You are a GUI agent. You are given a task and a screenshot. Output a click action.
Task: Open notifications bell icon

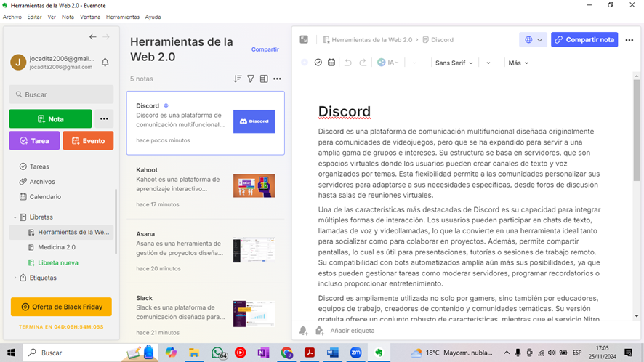(x=105, y=63)
